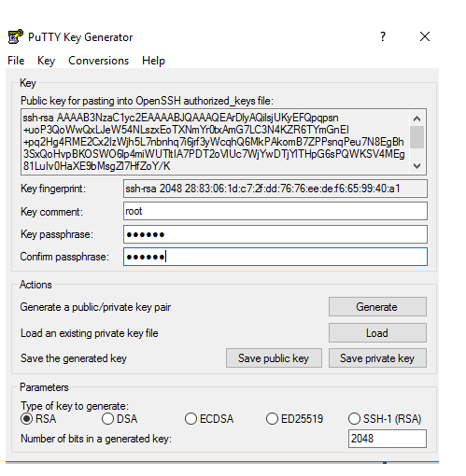Click 'Type of key to generate:' label

pos(75,406)
